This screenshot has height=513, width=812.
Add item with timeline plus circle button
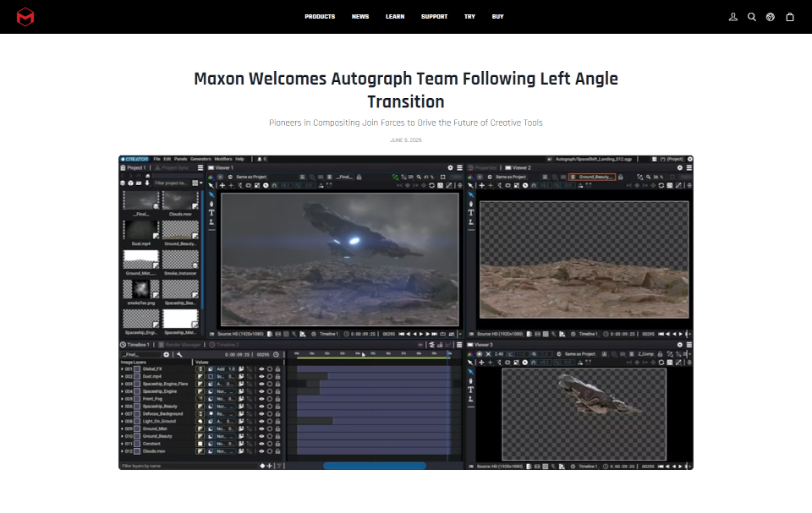point(167,355)
